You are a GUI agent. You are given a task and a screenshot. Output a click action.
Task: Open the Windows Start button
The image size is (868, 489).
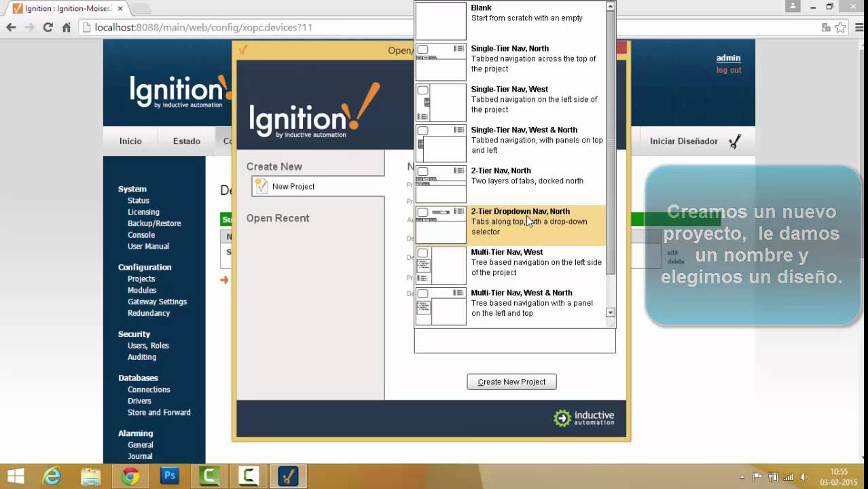coord(16,476)
